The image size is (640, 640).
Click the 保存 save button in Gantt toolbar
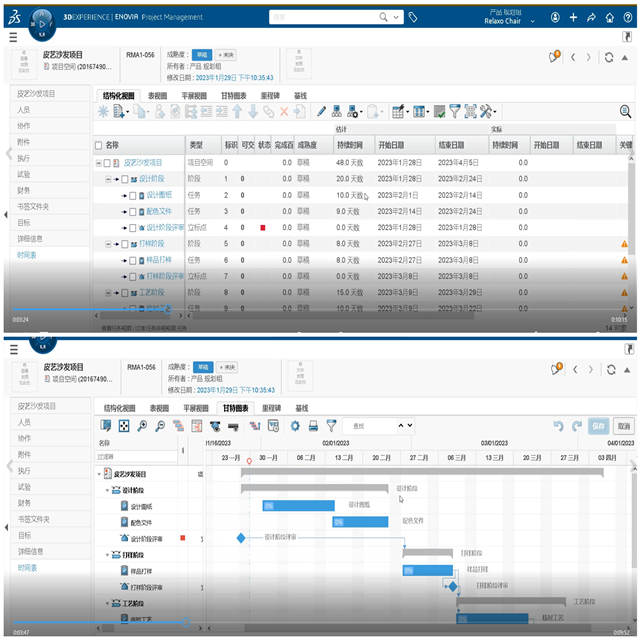click(598, 426)
